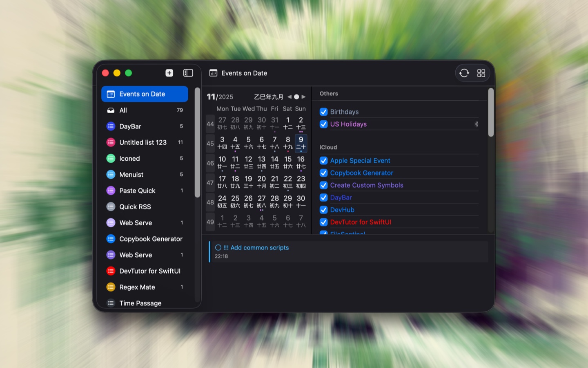Select November 22 in the calendar
588x368 pixels.
pos(288,182)
